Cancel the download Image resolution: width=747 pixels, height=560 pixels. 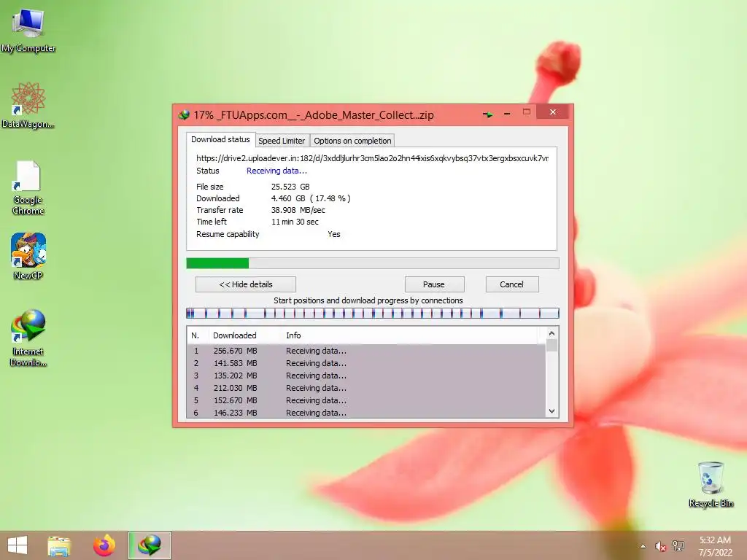(x=511, y=284)
